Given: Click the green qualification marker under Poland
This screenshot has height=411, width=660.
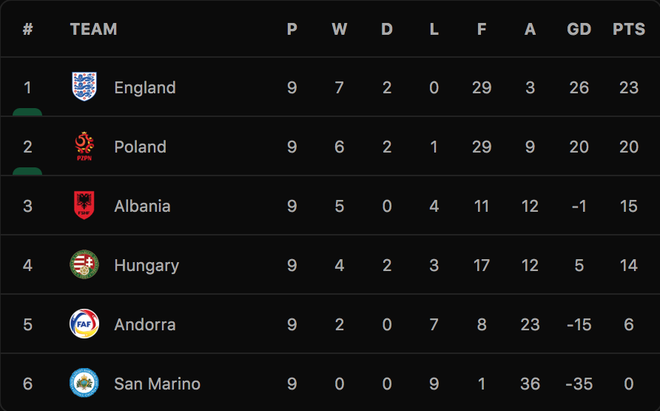Looking at the screenshot, I should point(27,171).
